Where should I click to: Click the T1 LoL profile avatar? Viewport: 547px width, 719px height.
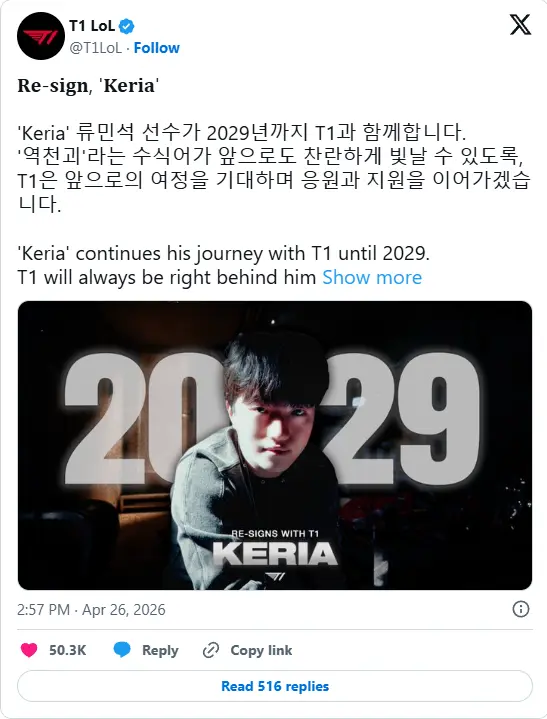click(x=41, y=36)
